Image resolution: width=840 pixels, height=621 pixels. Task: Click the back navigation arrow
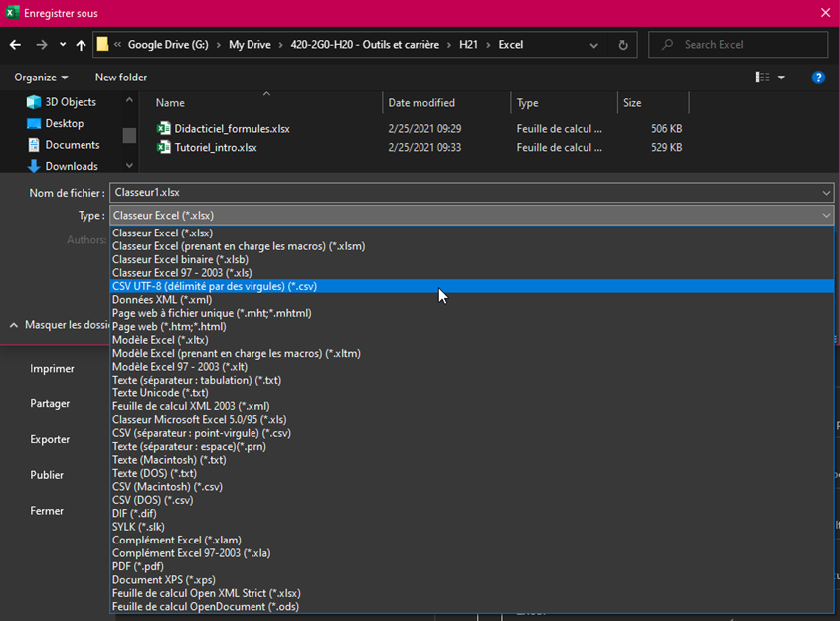pyautogui.click(x=14, y=44)
